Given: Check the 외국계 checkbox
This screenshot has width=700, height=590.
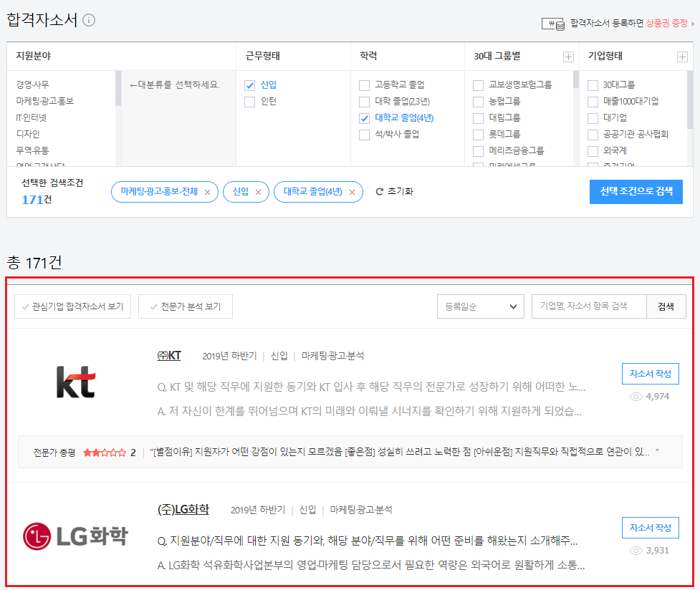Looking at the screenshot, I should tap(593, 151).
